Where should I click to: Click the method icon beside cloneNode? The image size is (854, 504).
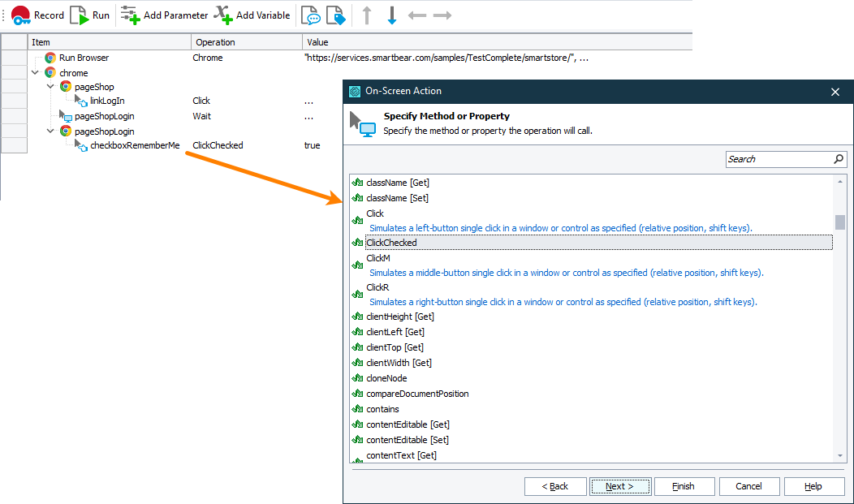point(357,377)
